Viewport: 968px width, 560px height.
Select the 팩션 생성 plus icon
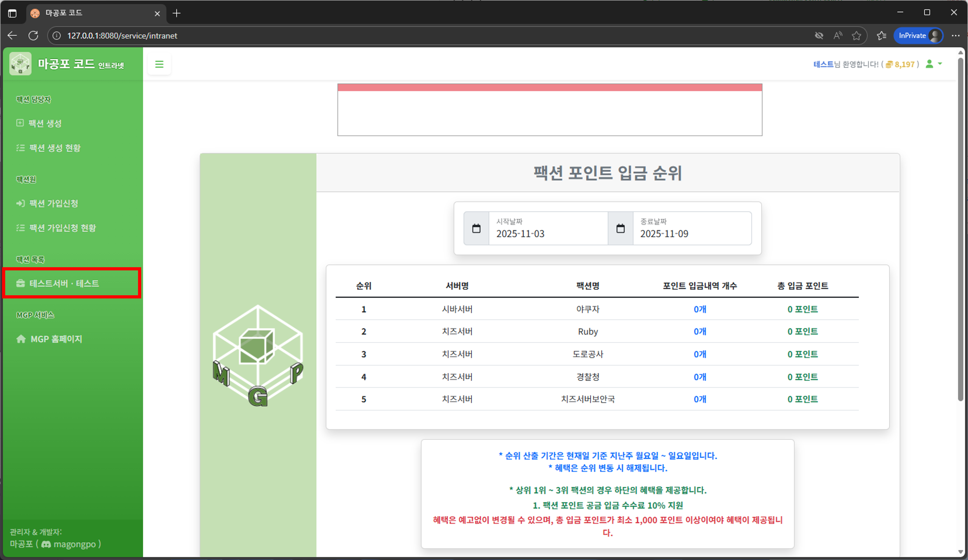pos(20,123)
